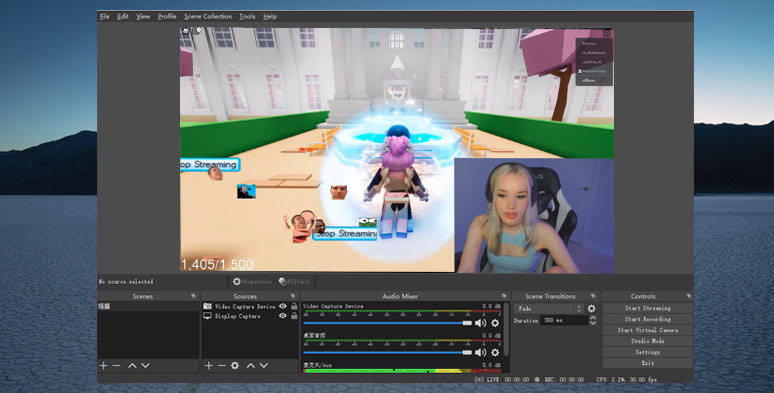Click the camera icon of Video Capture Device source
The width and height of the screenshot is (774, 393).
coord(208,306)
